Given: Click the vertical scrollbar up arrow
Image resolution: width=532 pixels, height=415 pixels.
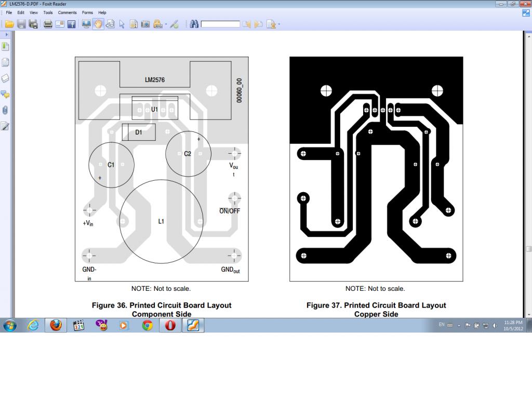Looking at the screenshot, I should [528, 35].
